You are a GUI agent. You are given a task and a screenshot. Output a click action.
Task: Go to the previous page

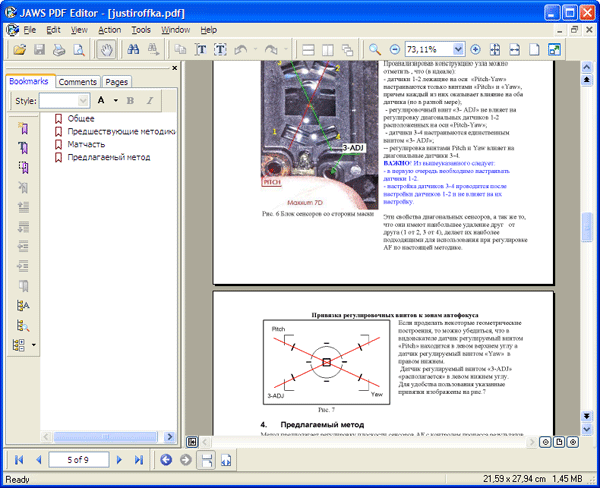click(38, 460)
